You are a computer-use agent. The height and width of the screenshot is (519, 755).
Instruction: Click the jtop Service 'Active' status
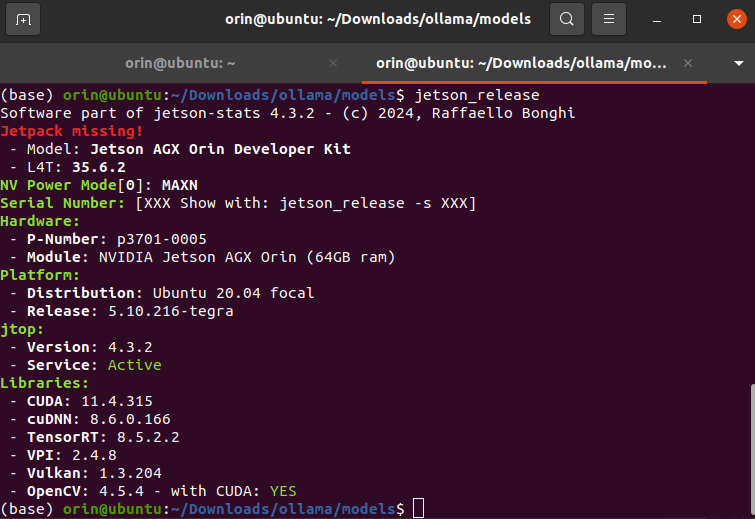[x=135, y=365]
